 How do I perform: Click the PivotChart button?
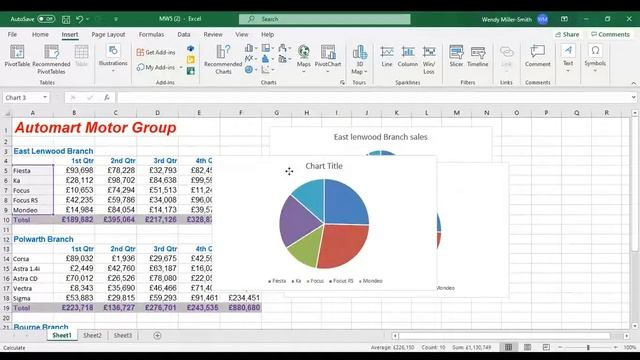click(328, 59)
